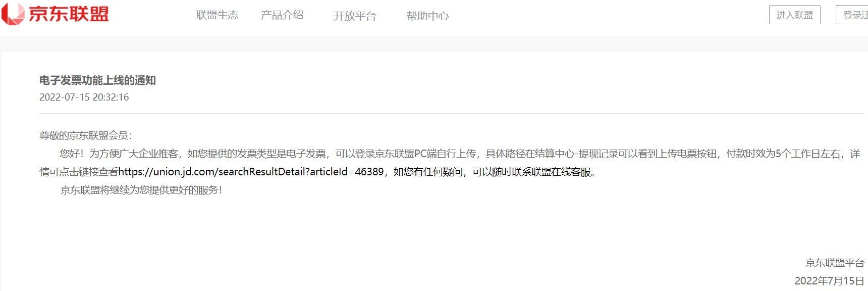This screenshot has width=868, height=291.
Task: Open the 帮助中心 navigation item
Action: tap(427, 16)
